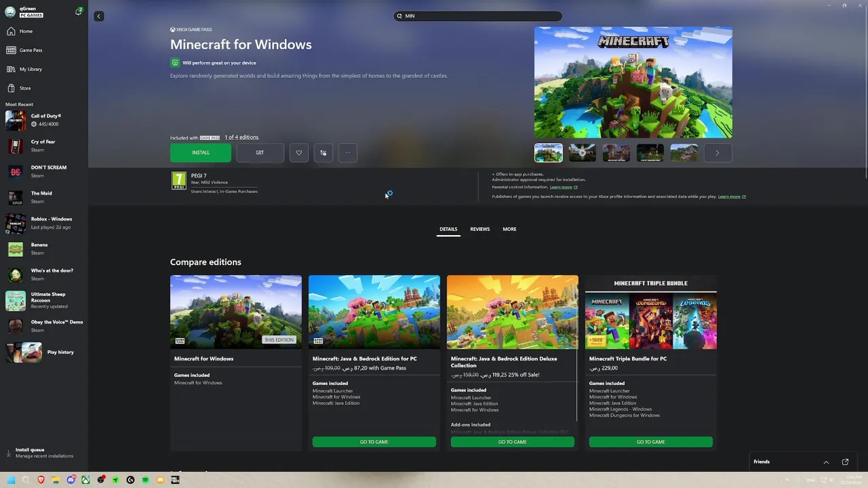Open Banana in Most Recent
Image resolution: width=868 pixels, height=488 pixels.
pos(44,249)
